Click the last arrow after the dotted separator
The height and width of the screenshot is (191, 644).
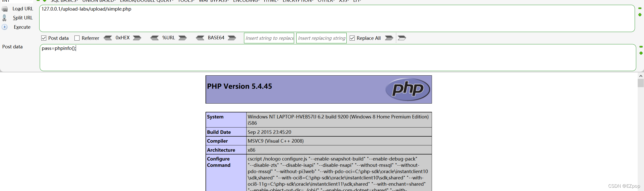tap(402, 38)
